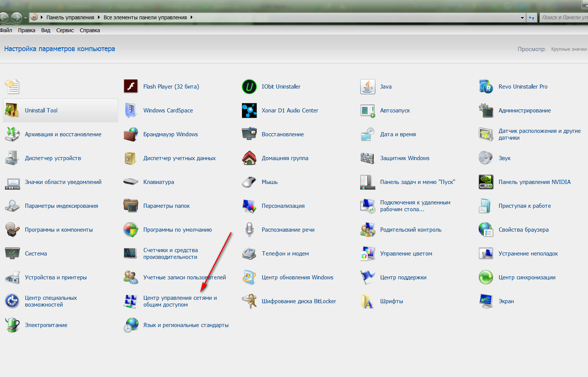588x377 pixels.
Task: Open the Управление цветом link
Action: point(406,254)
